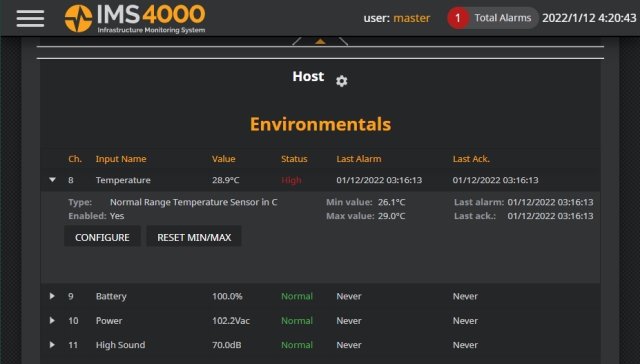Select the High Sound input name
Image resolution: width=640 pixels, height=364 pixels.
pyautogui.click(x=120, y=345)
